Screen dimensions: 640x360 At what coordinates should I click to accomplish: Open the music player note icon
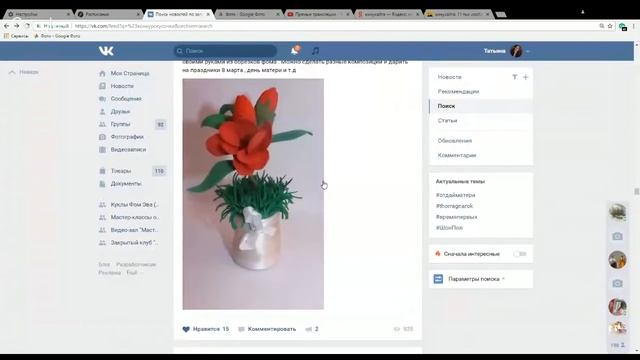pos(315,51)
